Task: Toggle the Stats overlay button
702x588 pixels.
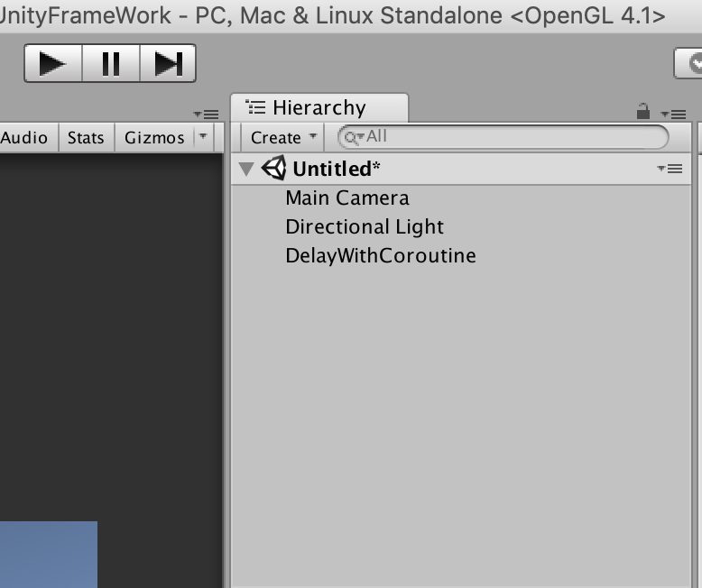Action: click(x=86, y=137)
